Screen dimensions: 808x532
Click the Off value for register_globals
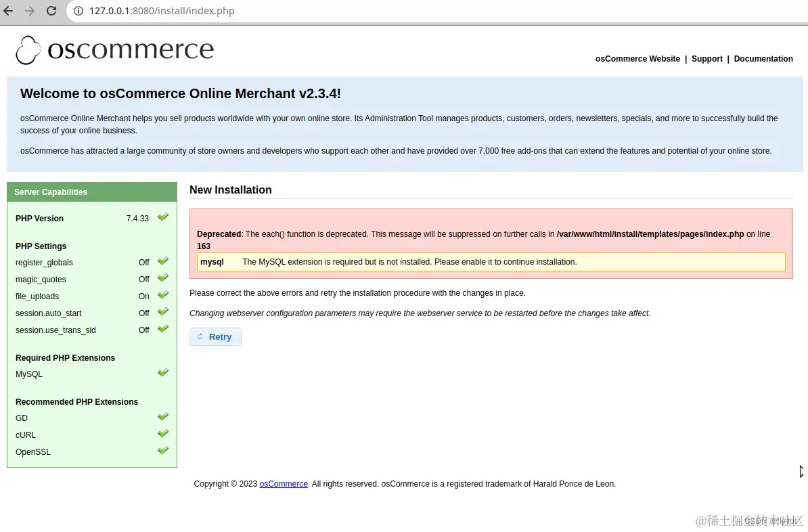tap(143, 263)
